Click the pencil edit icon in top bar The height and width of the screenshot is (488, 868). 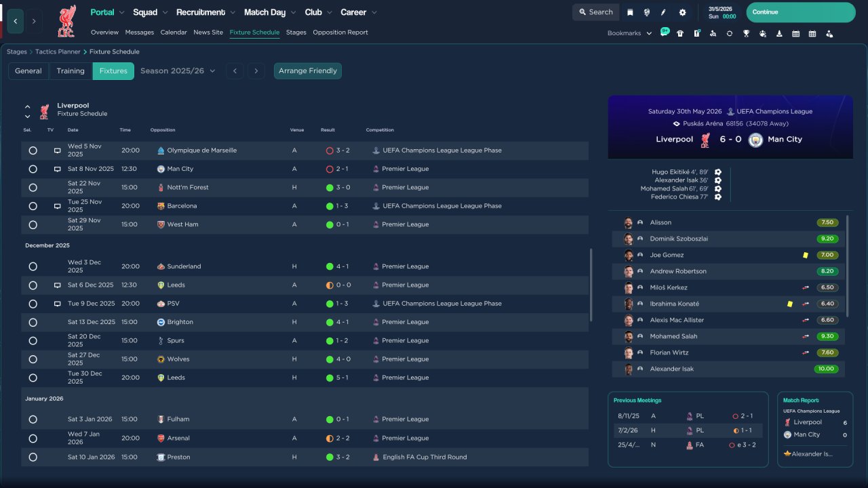(663, 12)
